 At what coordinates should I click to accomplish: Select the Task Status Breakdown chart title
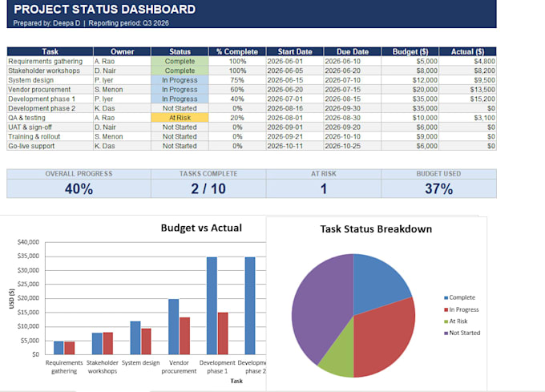coord(376,229)
